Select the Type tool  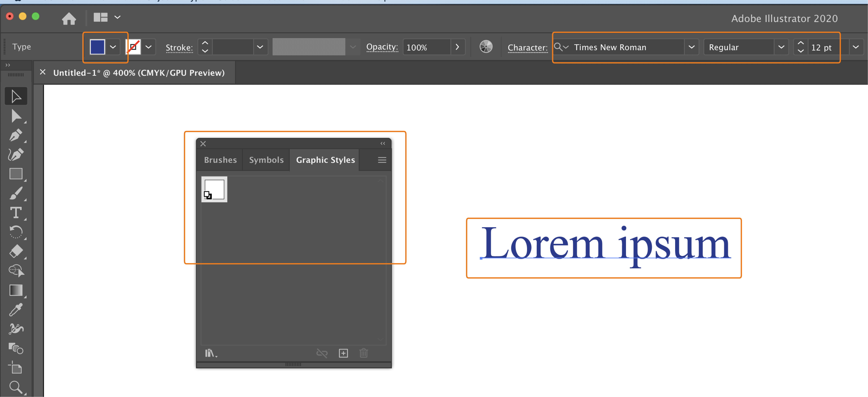pos(16,213)
